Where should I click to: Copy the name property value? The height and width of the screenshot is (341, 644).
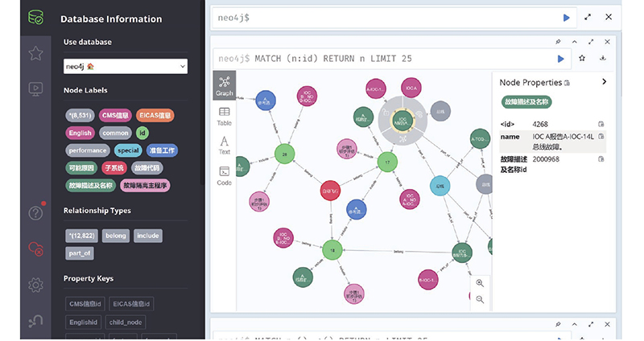click(601, 137)
